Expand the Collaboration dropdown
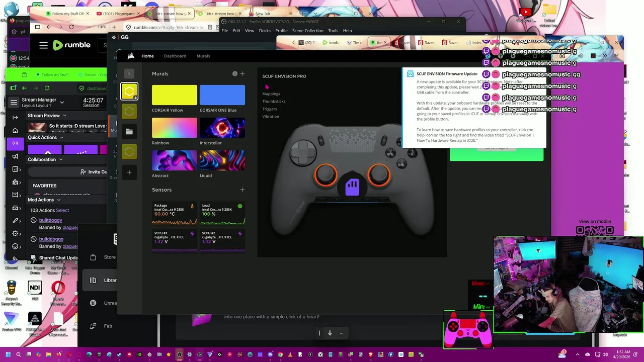The width and height of the screenshot is (644, 362). [61, 159]
